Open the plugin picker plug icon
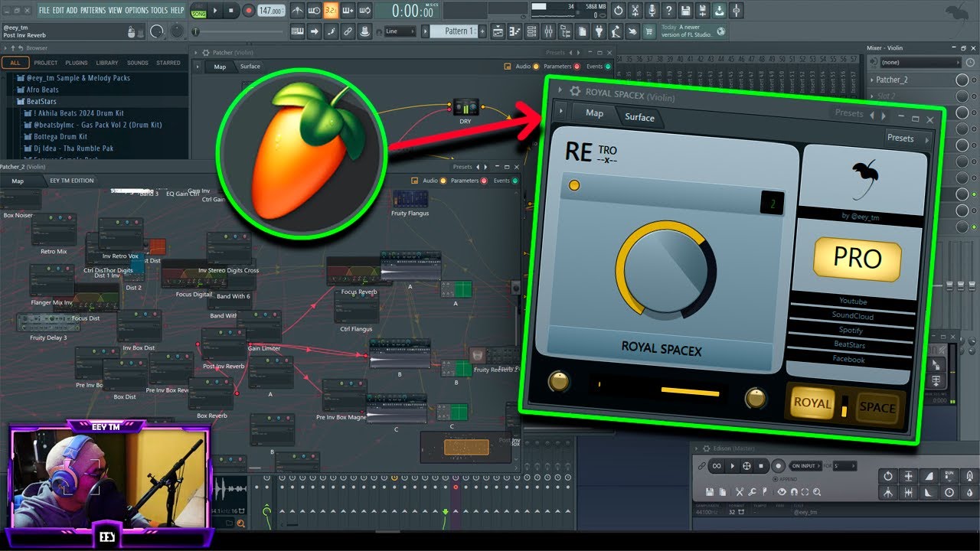Screen dimensions: 980x551 [599, 31]
